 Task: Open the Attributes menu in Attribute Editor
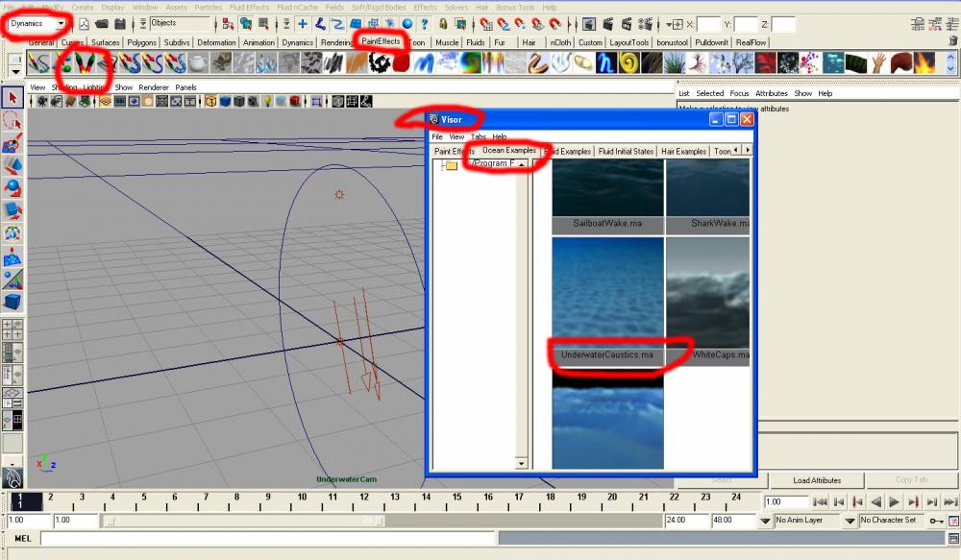coord(771,93)
